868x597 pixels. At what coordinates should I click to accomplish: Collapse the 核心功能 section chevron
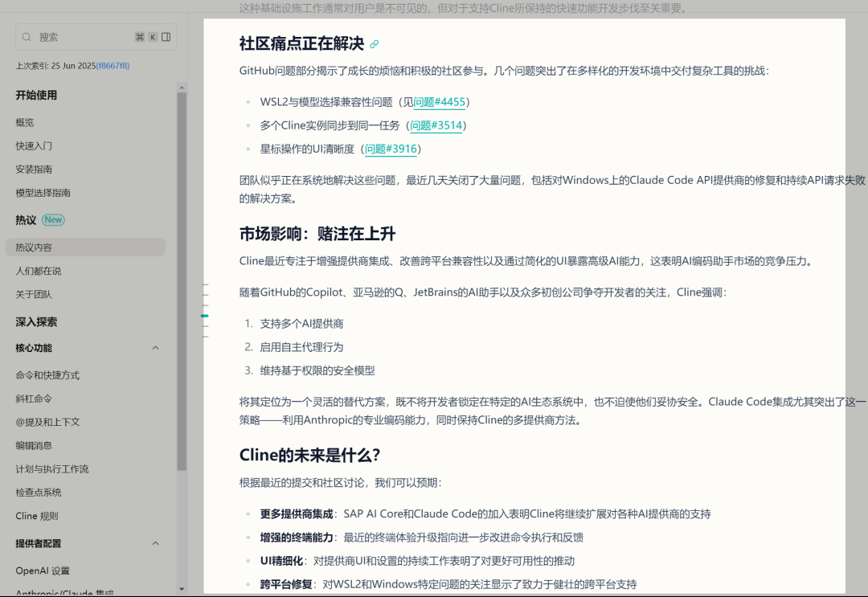point(156,348)
